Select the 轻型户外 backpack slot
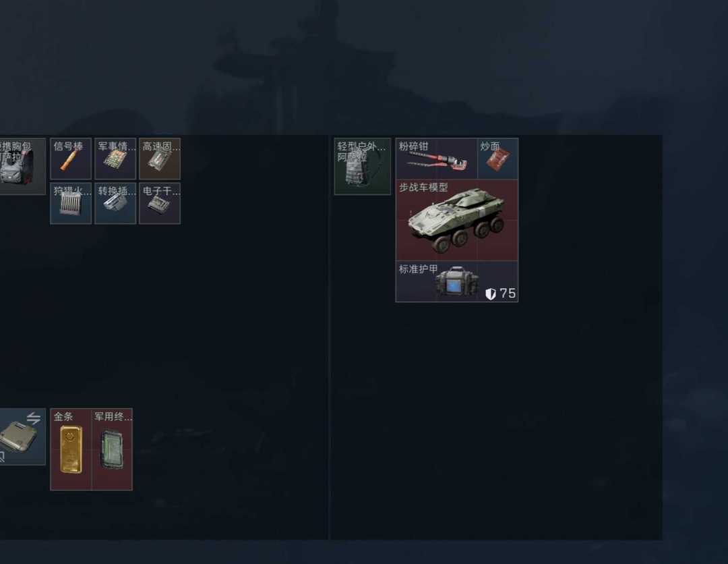Viewport: 728px width, 564px height. pyautogui.click(x=363, y=167)
